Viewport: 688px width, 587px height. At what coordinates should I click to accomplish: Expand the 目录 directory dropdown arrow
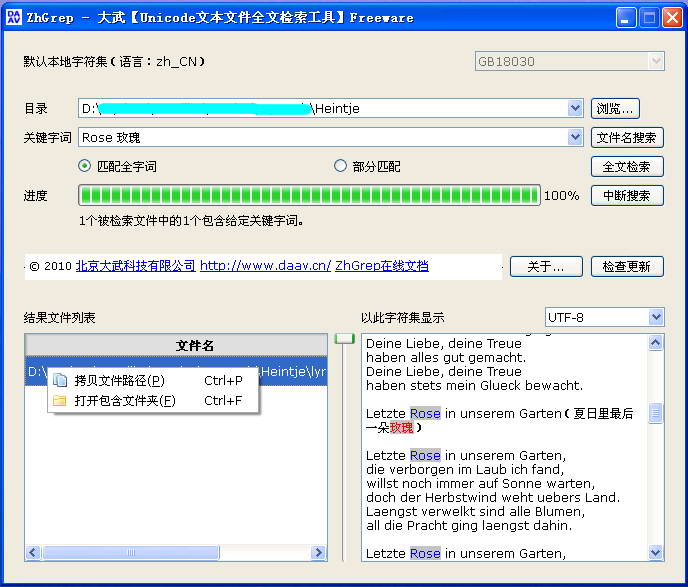(x=574, y=108)
